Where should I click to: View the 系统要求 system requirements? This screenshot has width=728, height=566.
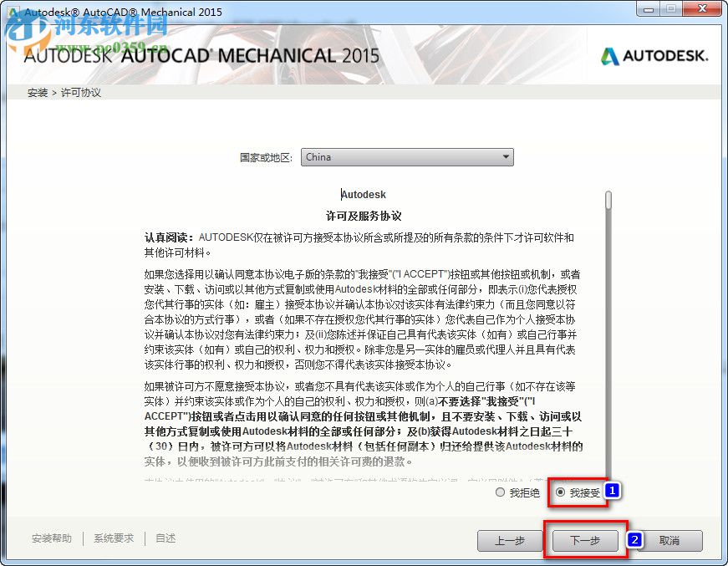[114, 538]
